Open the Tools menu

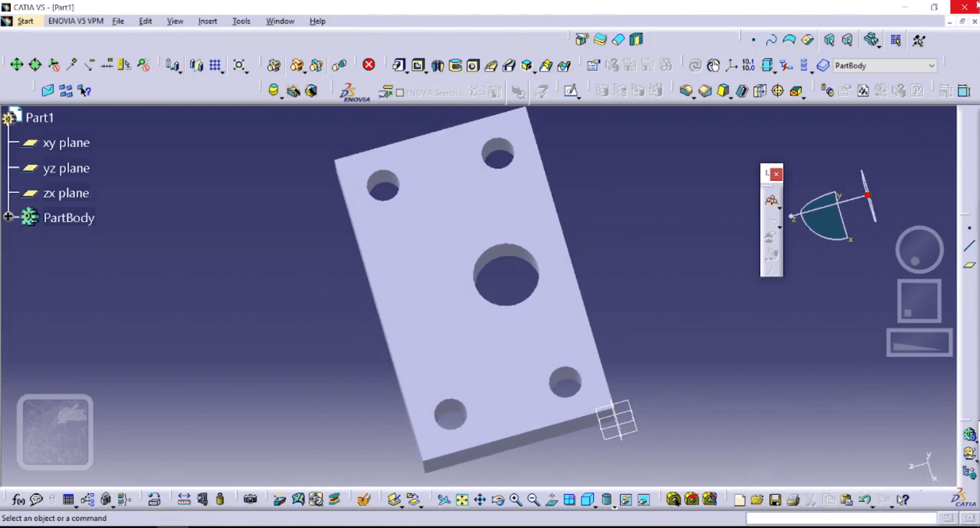coord(241,21)
